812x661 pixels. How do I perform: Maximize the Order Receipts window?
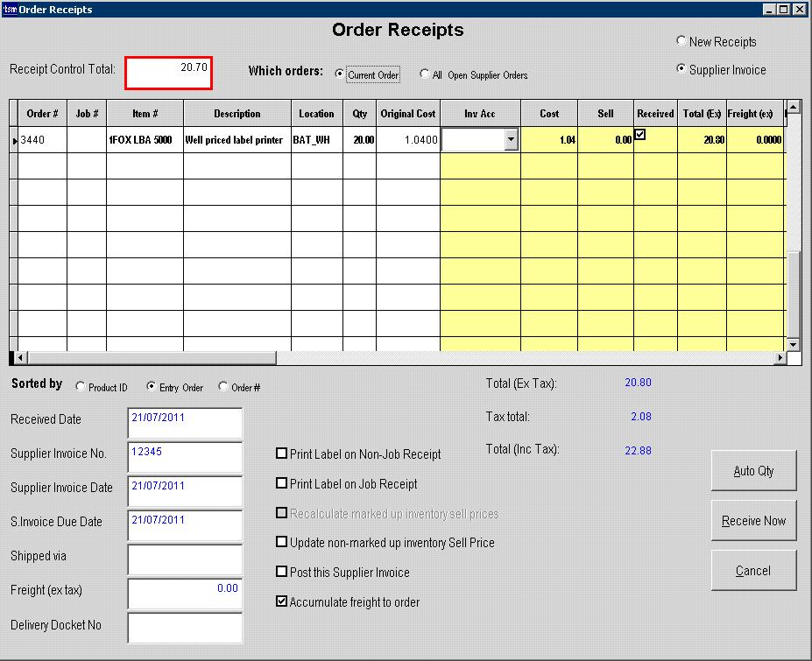pyautogui.click(x=783, y=10)
